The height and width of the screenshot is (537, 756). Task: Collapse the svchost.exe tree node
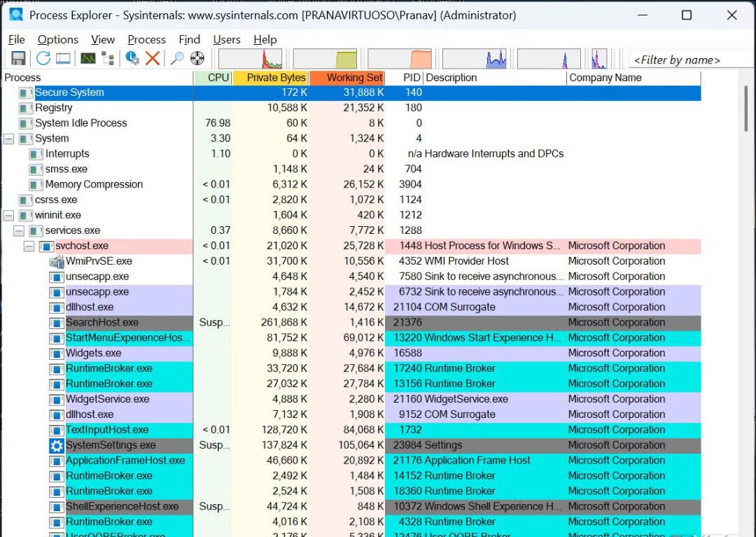point(29,246)
